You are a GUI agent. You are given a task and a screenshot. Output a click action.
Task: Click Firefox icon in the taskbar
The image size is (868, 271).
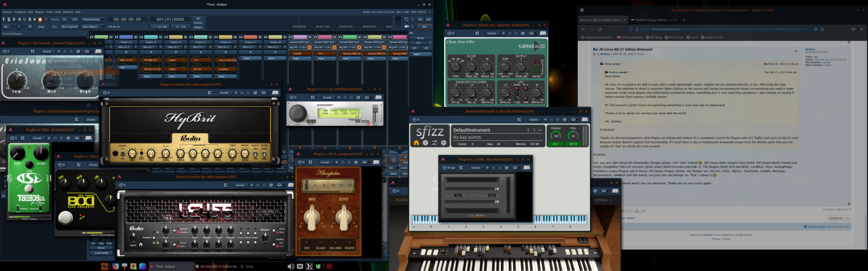pyautogui.click(x=115, y=266)
